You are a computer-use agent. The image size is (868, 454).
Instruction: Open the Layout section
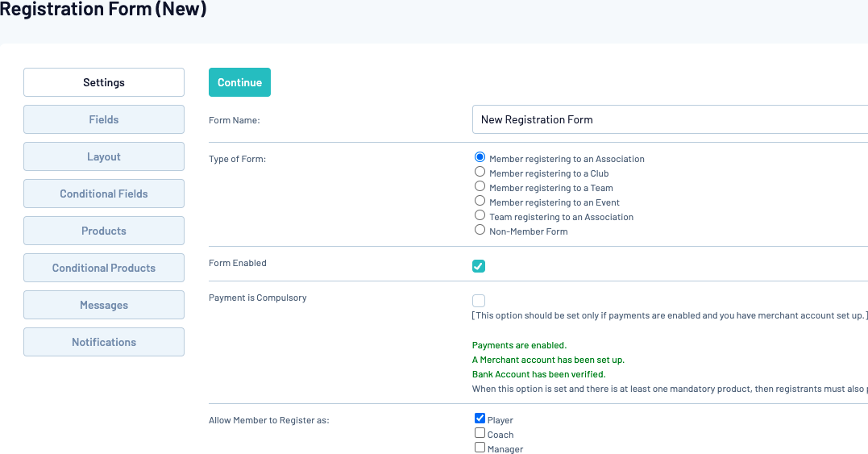pyautogui.click(x=104, y=156)
